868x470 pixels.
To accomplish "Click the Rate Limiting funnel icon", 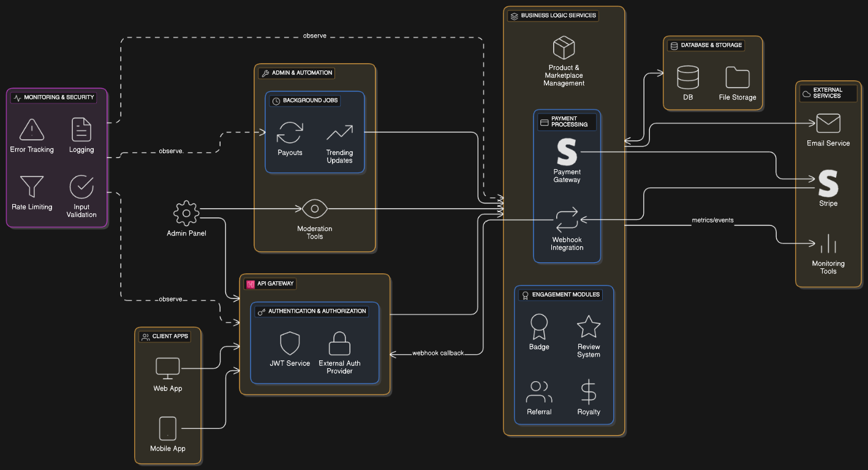I will 32,188.
